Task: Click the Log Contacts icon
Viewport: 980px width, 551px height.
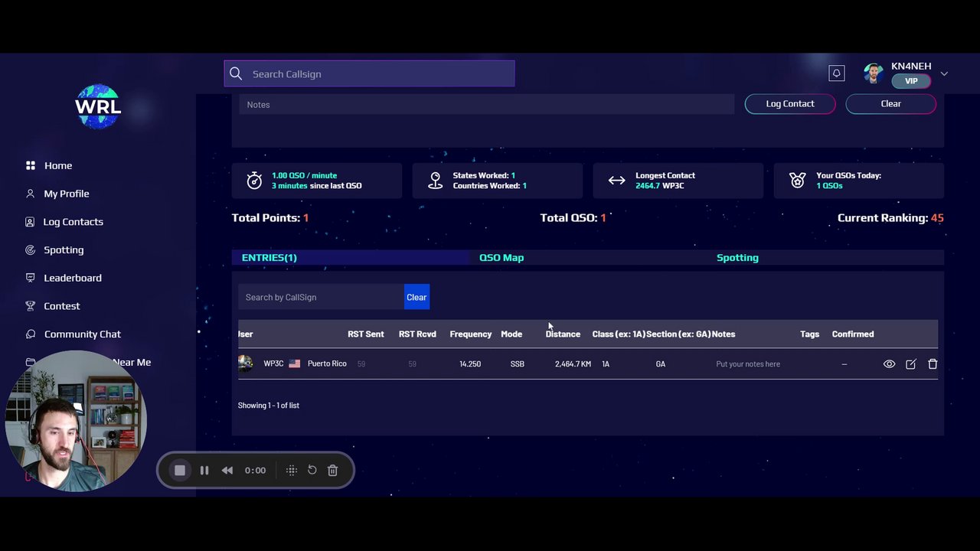Action: point(31,222)
